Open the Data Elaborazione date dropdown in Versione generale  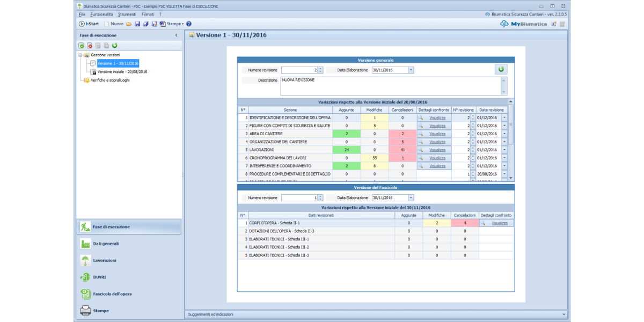(x=411, y=70)
